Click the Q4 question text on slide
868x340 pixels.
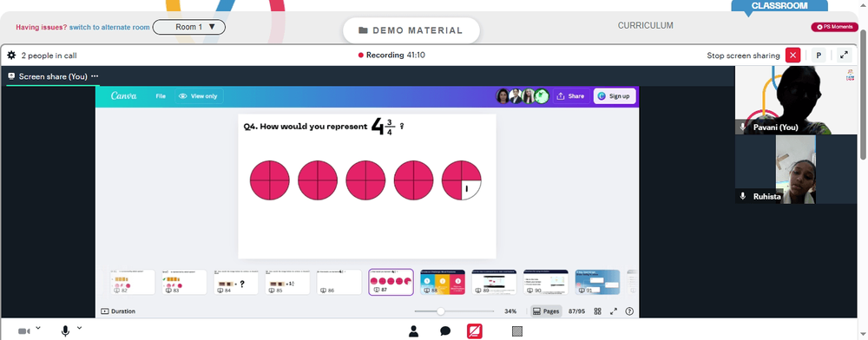(324, 127)
